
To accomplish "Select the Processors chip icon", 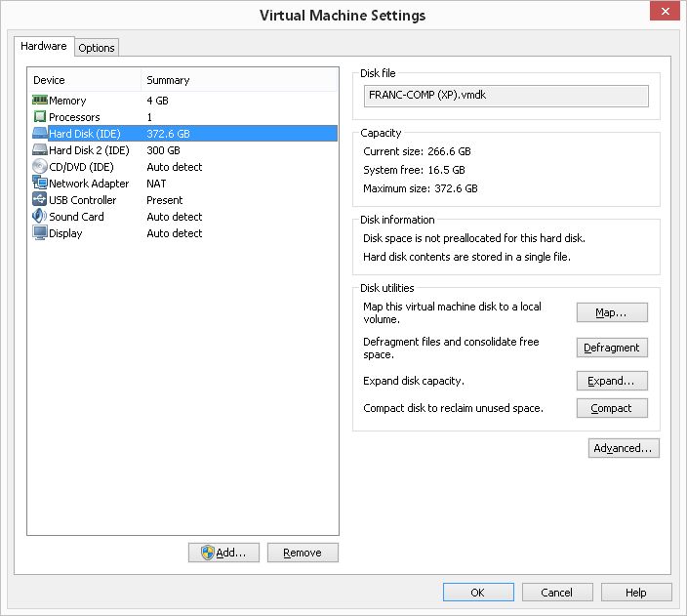I will click(40, 117).
